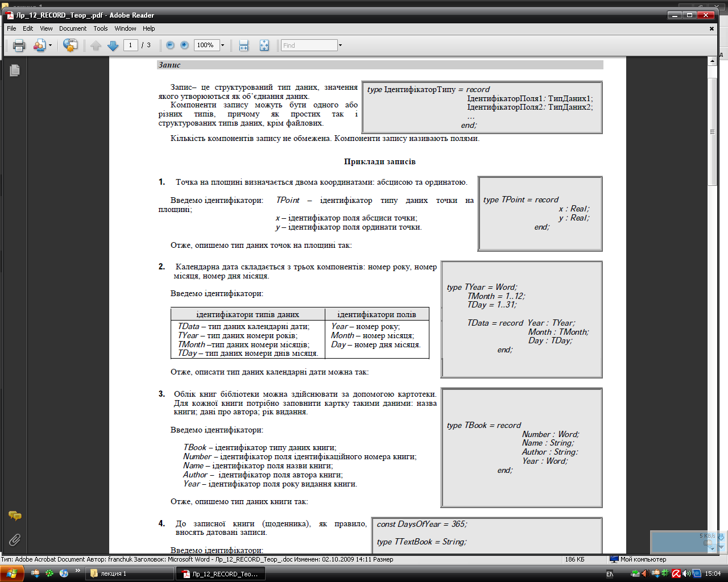Open the Window menu

(125, 28)
